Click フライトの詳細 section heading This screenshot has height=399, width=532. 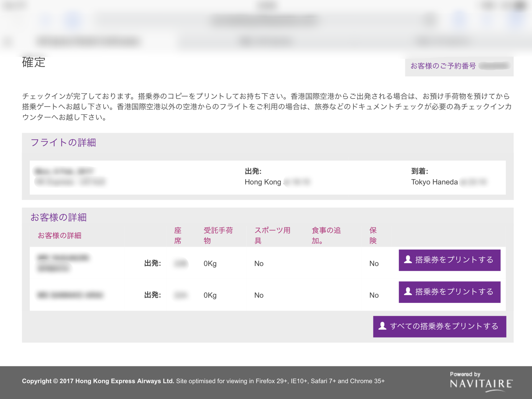pos(63,142)
